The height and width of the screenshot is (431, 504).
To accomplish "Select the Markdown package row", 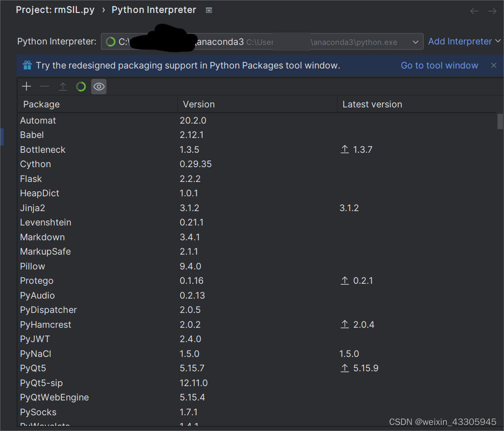I will click(x=257, y=237).
